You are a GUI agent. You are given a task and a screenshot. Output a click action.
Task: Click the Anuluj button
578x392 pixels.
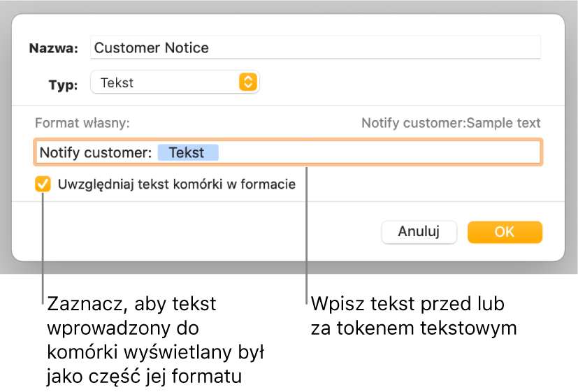click(419, 232)
